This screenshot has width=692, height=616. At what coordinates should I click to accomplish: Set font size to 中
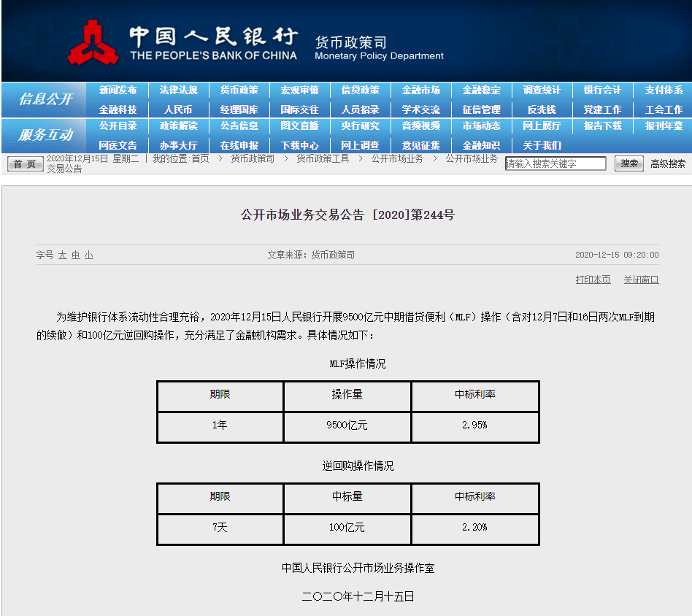click(x=76, y=255)
